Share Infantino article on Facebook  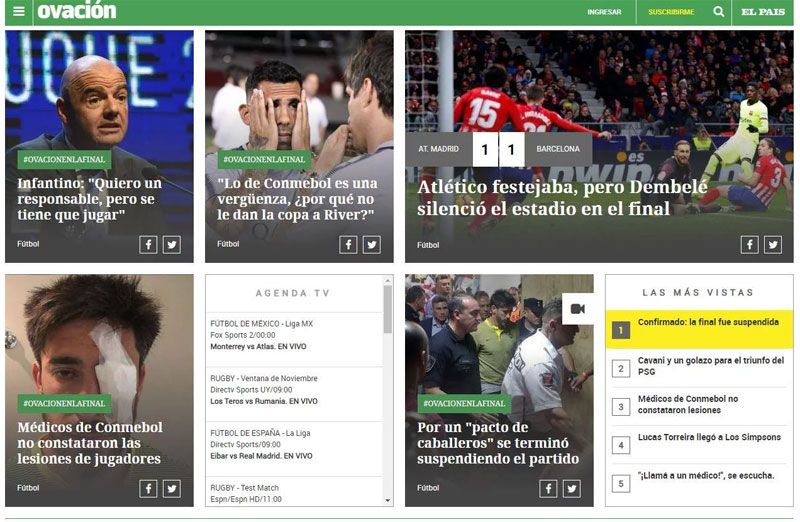pos(148,244)
